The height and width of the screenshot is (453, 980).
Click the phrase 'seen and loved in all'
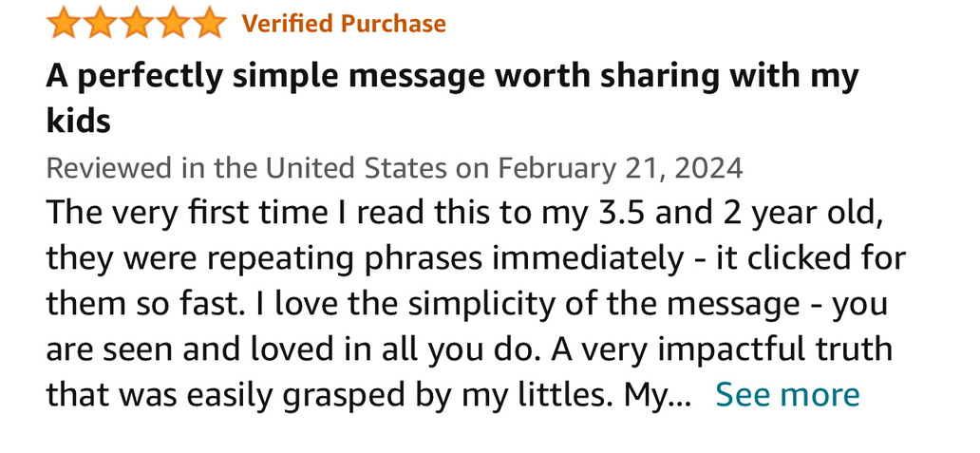click(263, 349)
